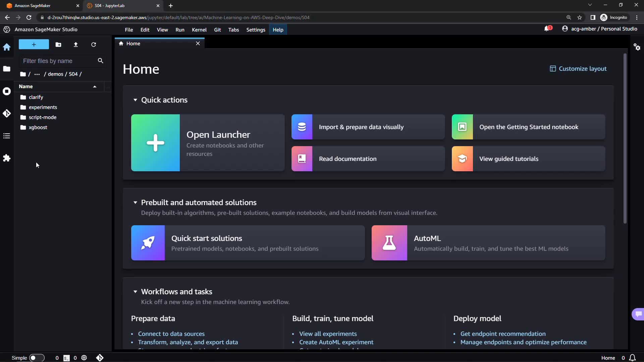Click the vertical scrollbar of Home page
644x362 pixels.
tap(625, 138)
